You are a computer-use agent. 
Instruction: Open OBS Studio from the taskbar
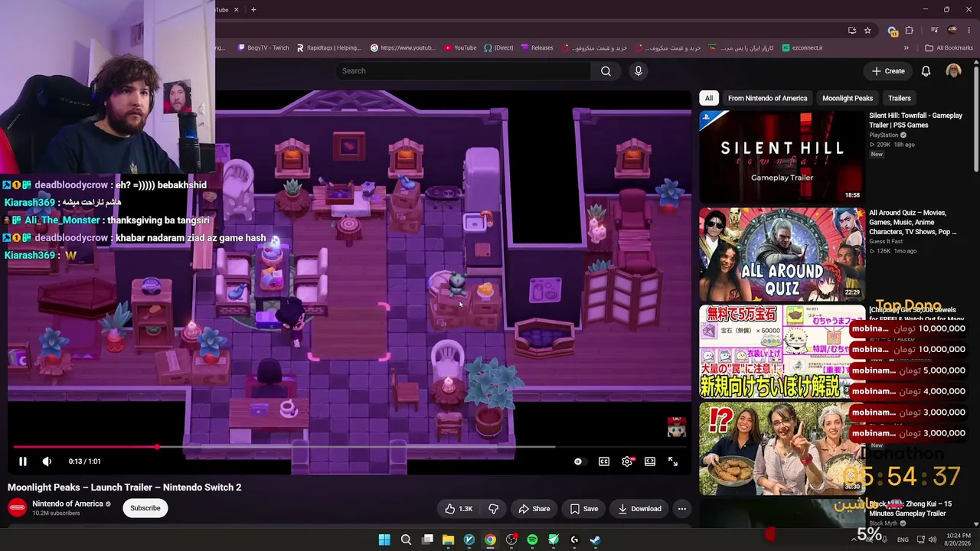[x=511, y=540]
